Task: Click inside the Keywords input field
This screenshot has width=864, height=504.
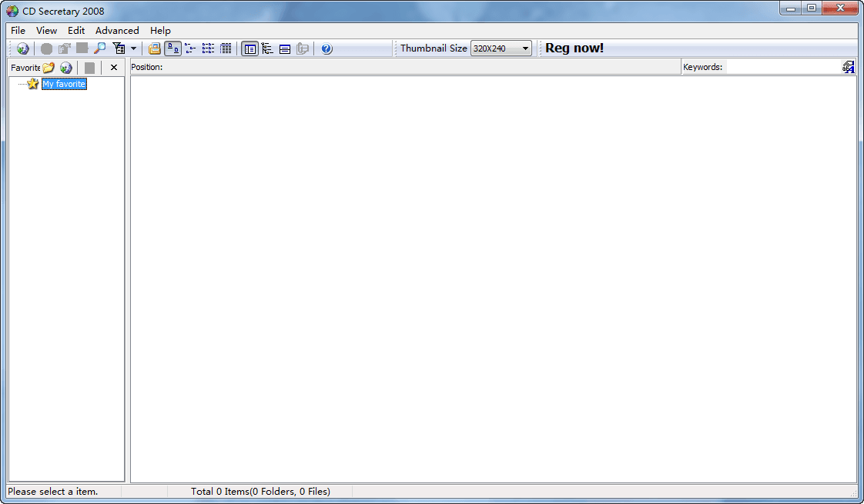Action: click(x=782, y=68)
